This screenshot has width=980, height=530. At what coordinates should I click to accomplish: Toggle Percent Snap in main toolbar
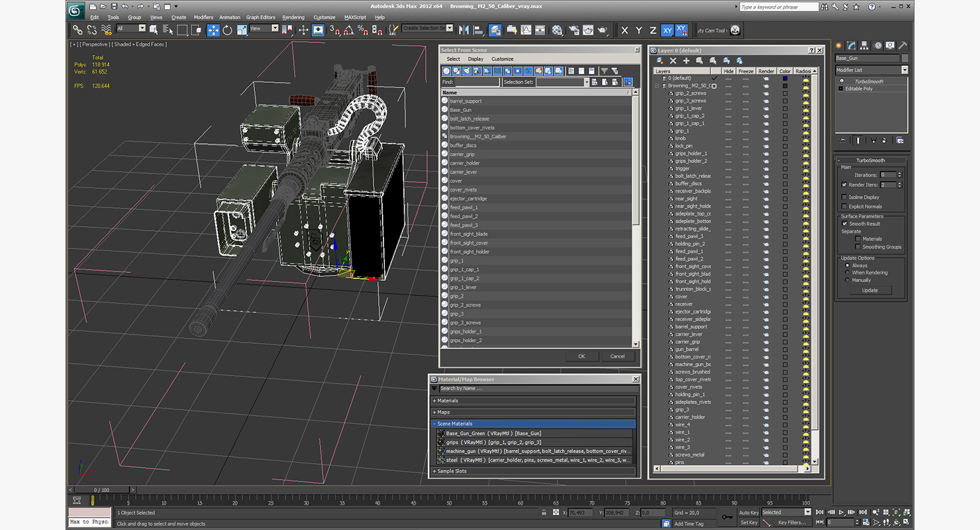pyautogui.click(x=363, y=30)
